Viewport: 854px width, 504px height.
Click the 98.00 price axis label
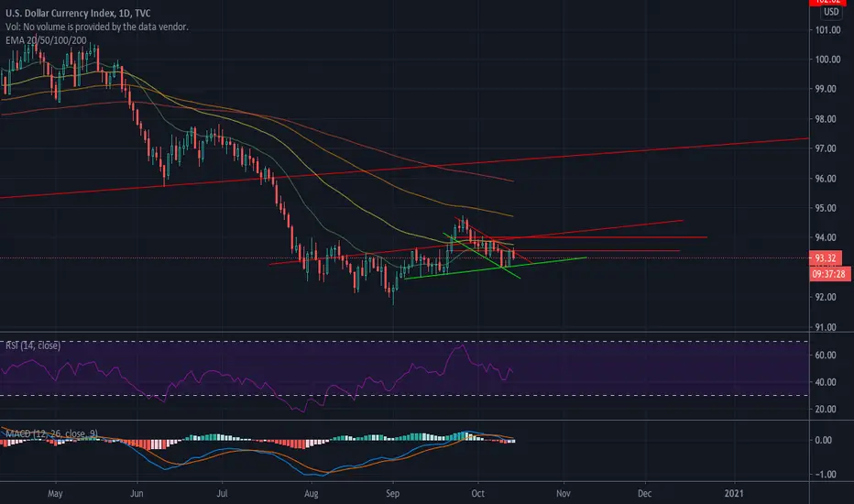(x=825, y=119)
